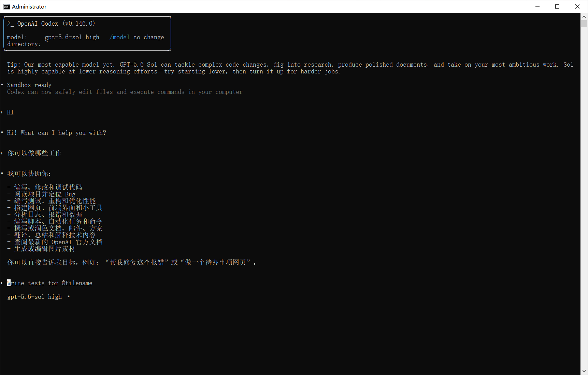The width and height of the screenshot is (588, 375).
Task: Click the user message '你可以做哪些工作'
Action: [34, 153]
